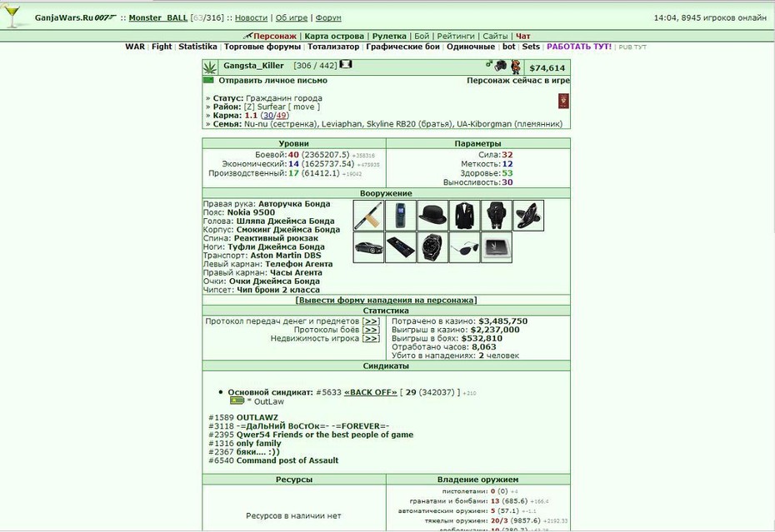Image resolution: width=775 pixels, height=532 pixels.
Task: Select the Aston Martin DBS car icon
Action: coord(368,247)
